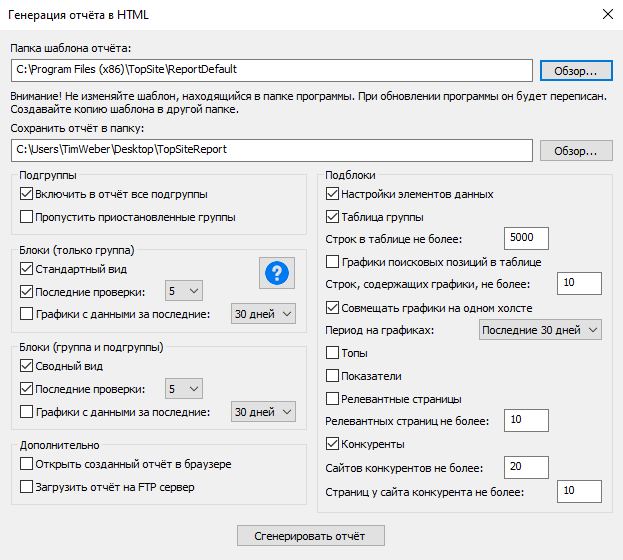Click 'Сгенерировать отчёт' button
The image size is (623, 560).
[310, 535]
